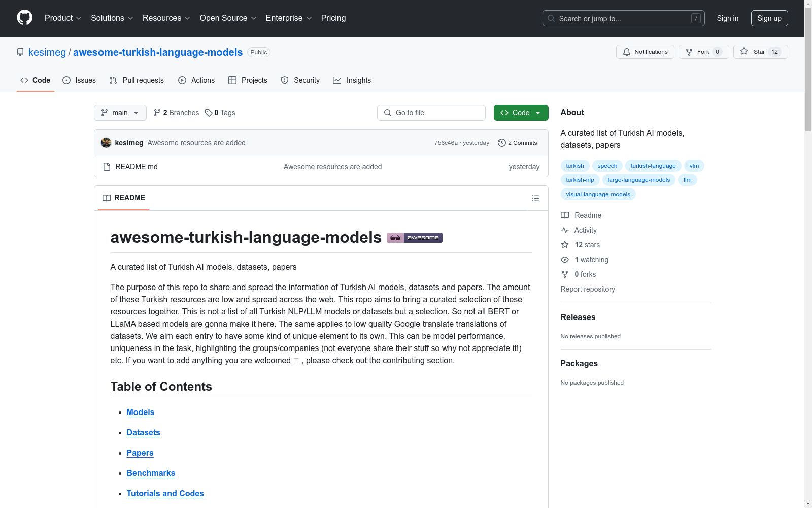Click Tutorials and Codes link
812x508 pixels.
pyautogui.click(x=165, y=494)
